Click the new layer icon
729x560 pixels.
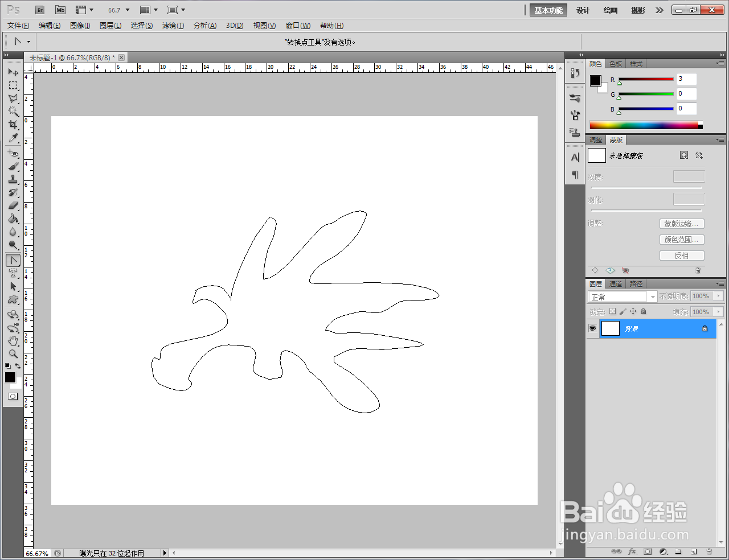pyautogui.click(x=694, y=551)
